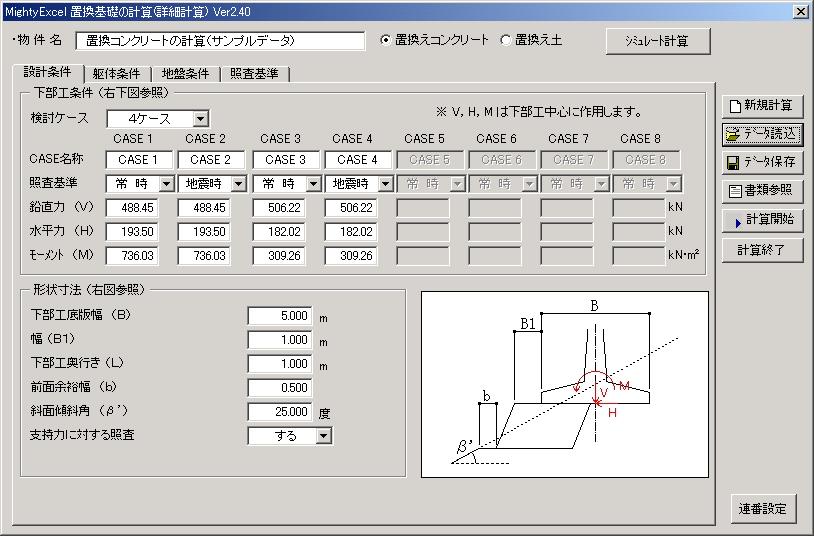Click the データ読込 (load data) button

762,134
